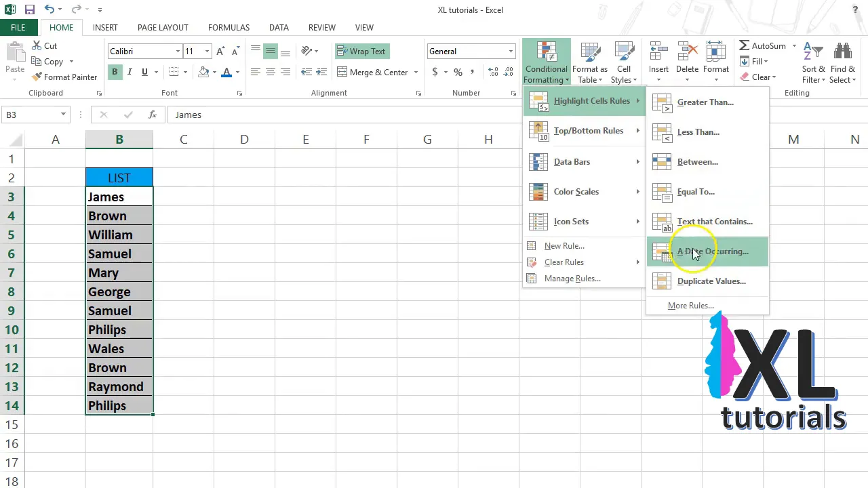Decrease font size with the small A icon
This screenshot has height=488, width=868.
pyautogui.click(x=235, y=52)
